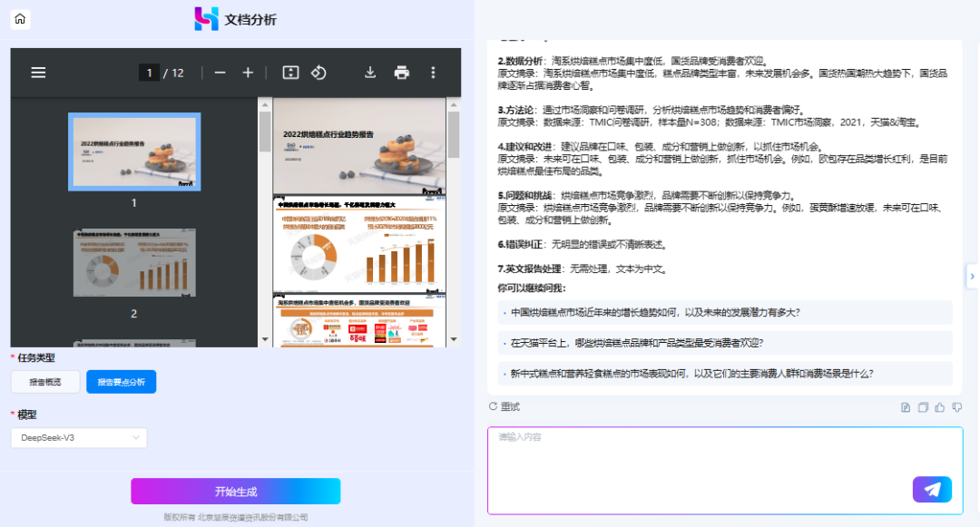Print the PDF document
The width and height of the screenshot is (980, 527).
(402, 73)
